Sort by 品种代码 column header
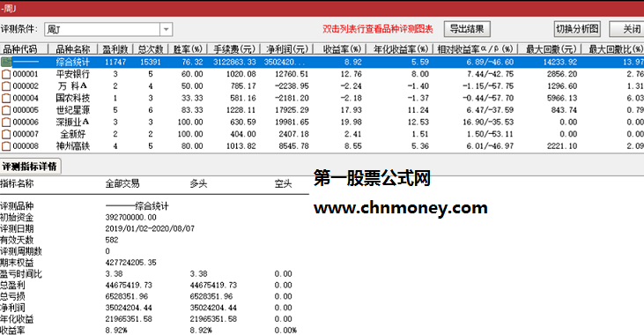Screen dimensions: 644x335 tap(24, 49)
